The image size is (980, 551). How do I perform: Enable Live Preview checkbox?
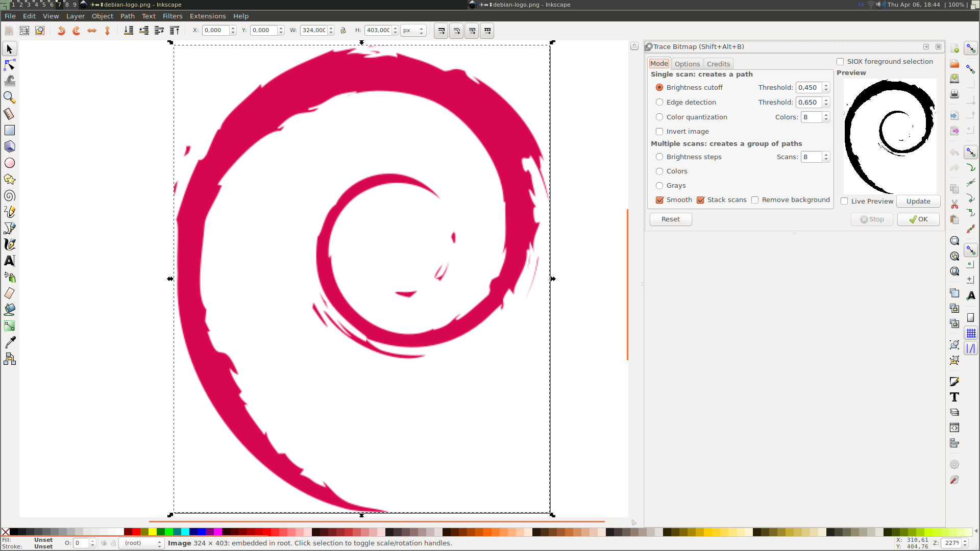(844, 202)
